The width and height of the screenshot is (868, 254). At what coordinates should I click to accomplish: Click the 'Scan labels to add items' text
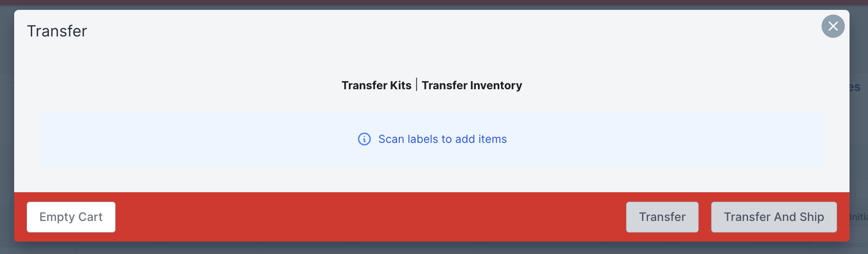coord(443,139)
